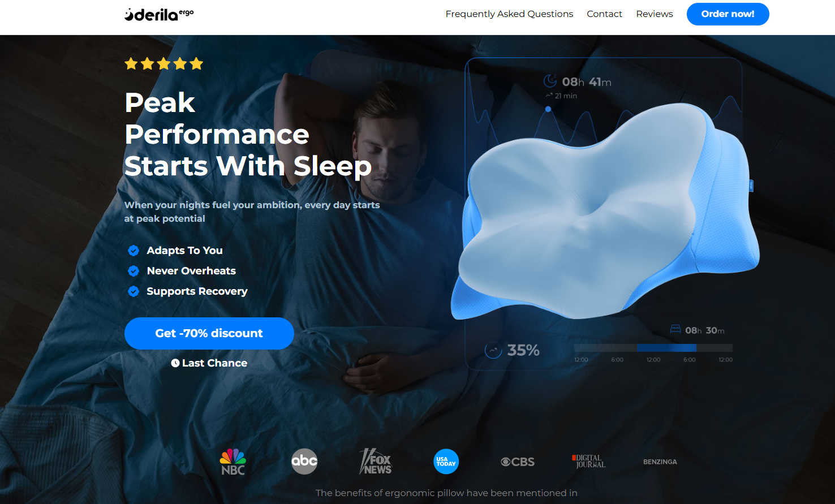Click the checkmark next to Never Overheats

(x=134, y=271)
